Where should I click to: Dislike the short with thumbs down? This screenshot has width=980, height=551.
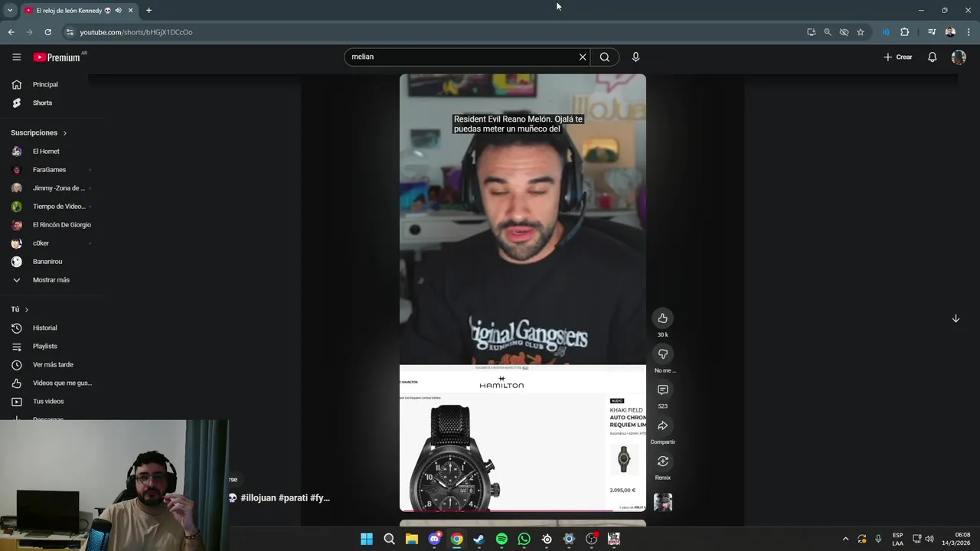663,354
